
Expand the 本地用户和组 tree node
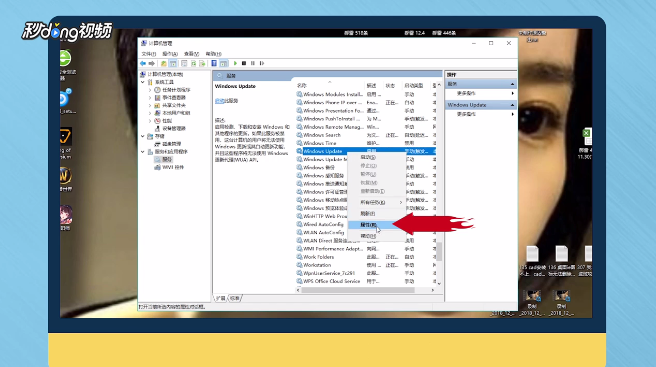[150, 113]
